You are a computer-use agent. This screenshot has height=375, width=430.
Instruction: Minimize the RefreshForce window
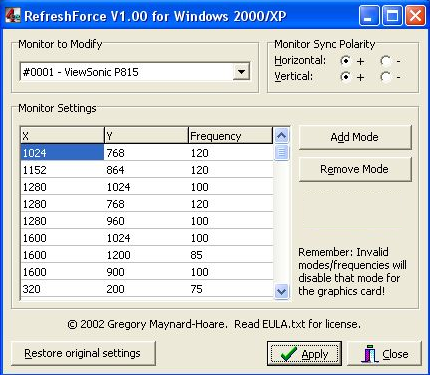[369, 15]
